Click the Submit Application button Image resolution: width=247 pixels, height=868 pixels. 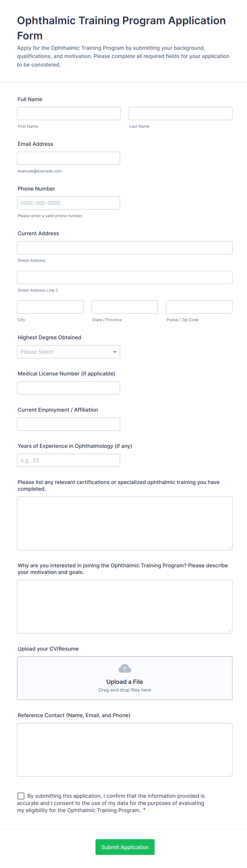point(125,846)
